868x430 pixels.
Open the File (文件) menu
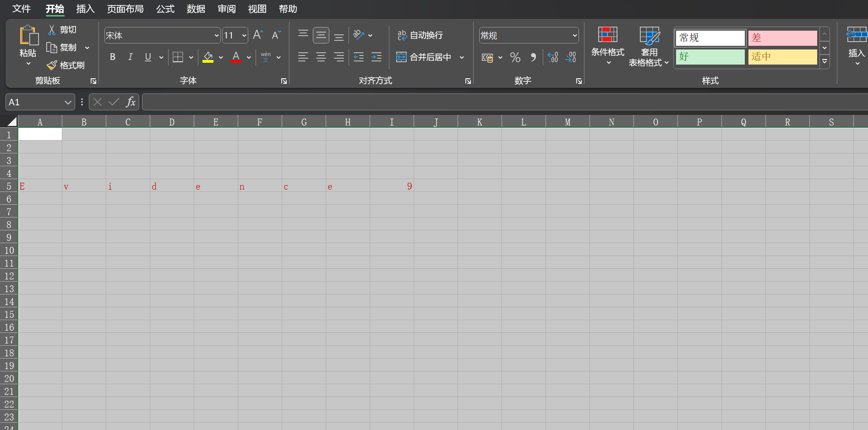tap(21, 9)
